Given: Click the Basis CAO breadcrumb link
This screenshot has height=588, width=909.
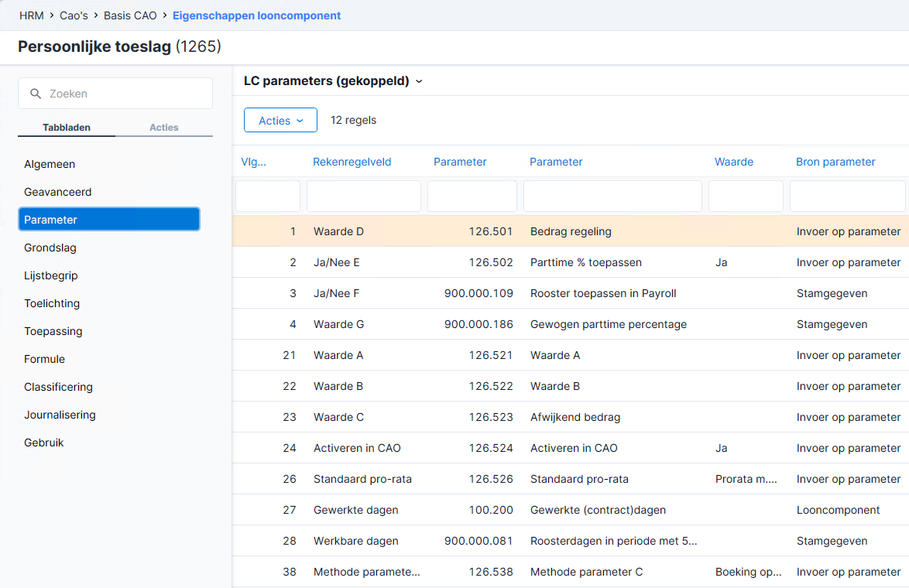Looking at the screenshot, I should pyautogui.click(x=130, y=15).
